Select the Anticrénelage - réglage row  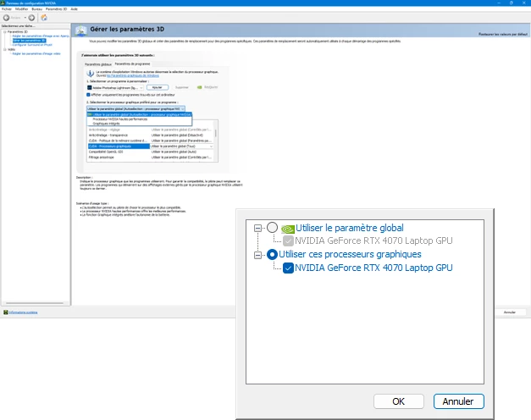tap(150, 130)
